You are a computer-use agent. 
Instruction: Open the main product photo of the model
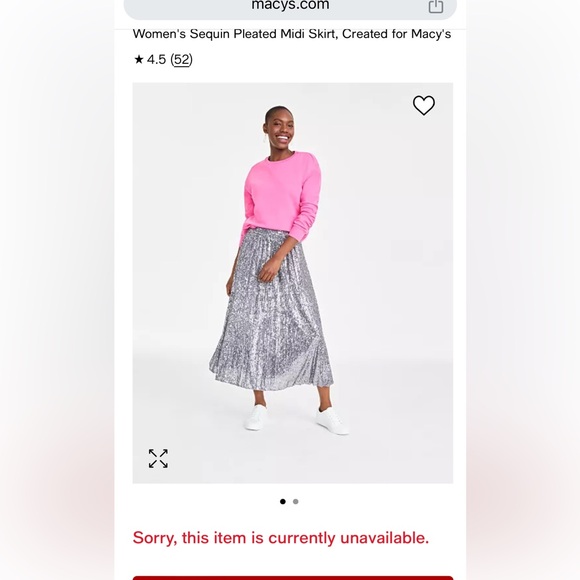(x=293, y=283)
